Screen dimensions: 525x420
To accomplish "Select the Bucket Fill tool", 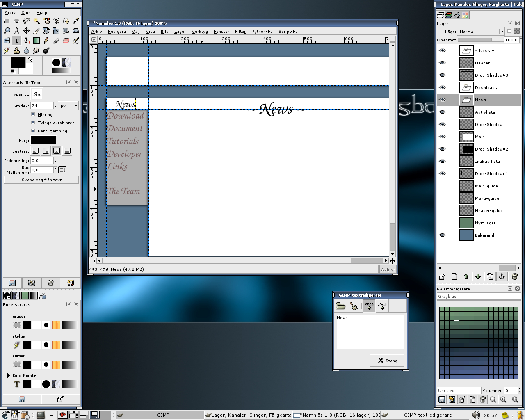I will pos(27,41).
